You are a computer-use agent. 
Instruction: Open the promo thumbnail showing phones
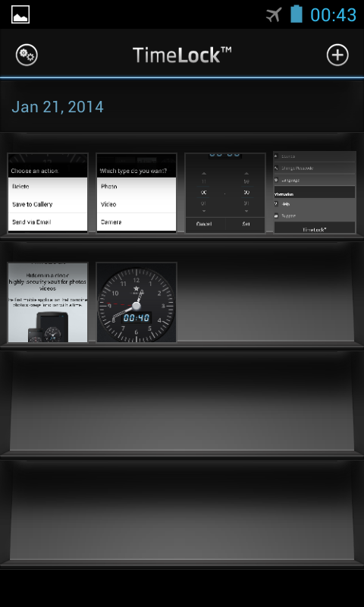[48, 302]
